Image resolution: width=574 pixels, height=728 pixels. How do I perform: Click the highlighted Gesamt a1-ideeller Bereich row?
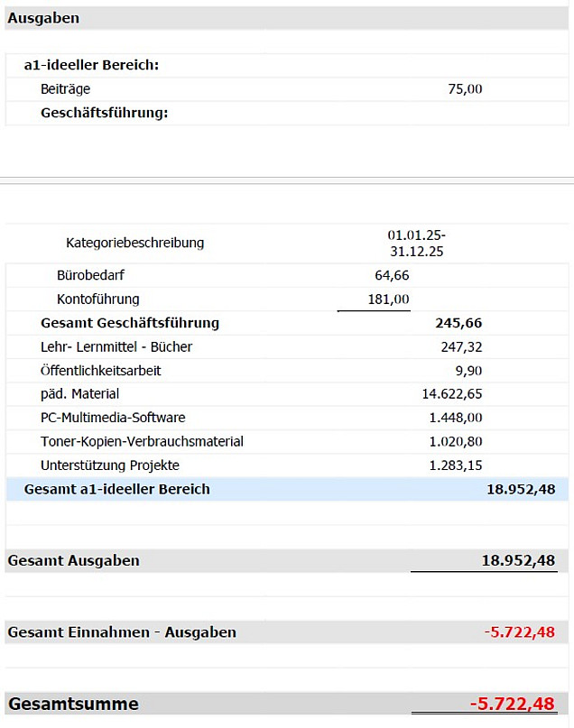point(286,489)
